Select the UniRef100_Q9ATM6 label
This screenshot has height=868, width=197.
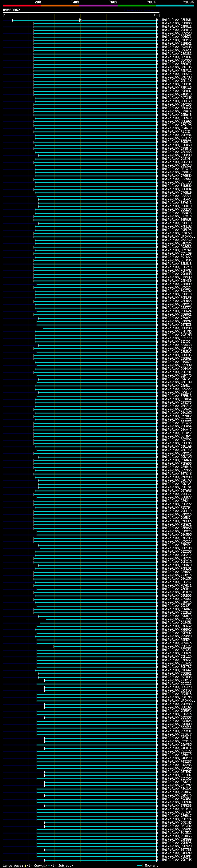tap(176, 860)
